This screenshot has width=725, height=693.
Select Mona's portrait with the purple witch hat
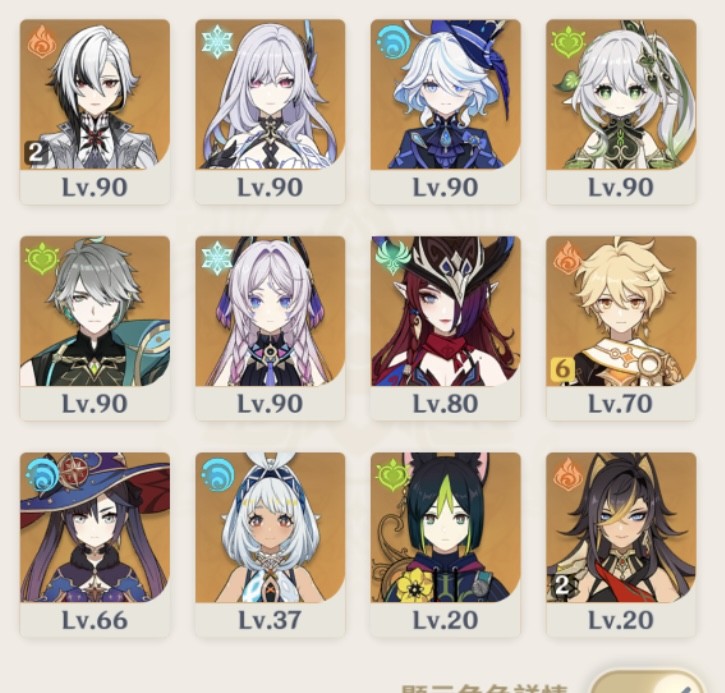tap(95, 527)
